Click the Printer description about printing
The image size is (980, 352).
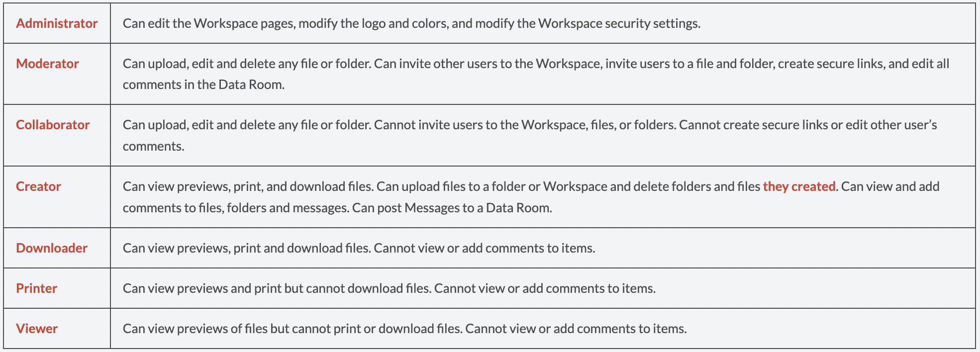coord(389,288)
